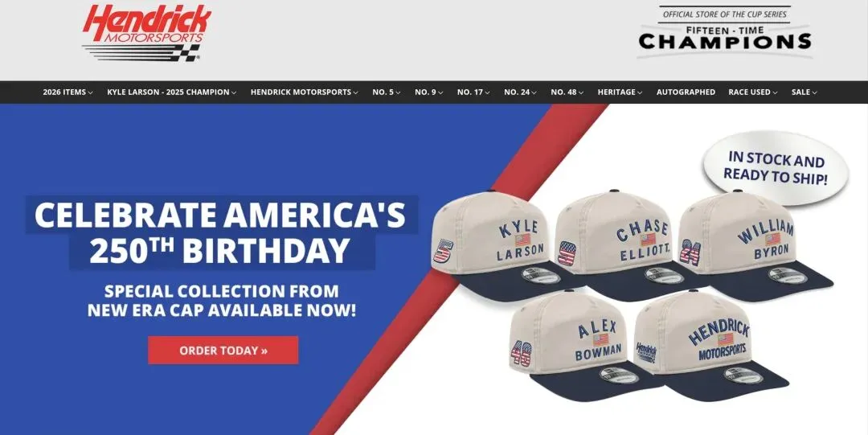Click the Order Today button

(223, 351)
